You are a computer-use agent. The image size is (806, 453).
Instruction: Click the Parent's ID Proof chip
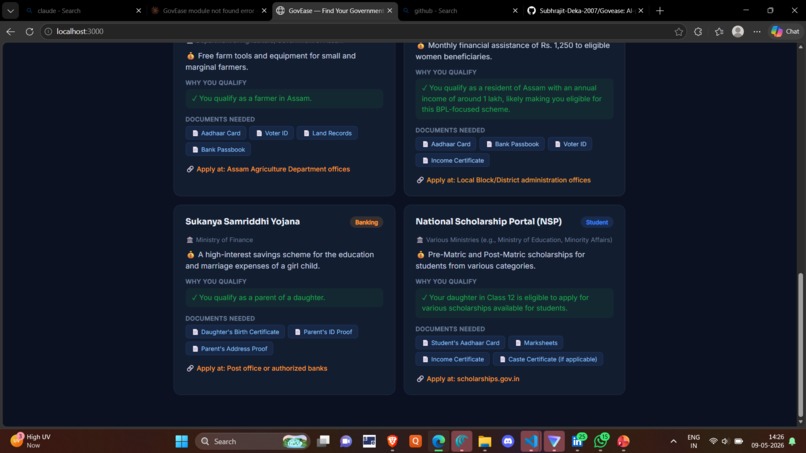(x=323, y=332)
